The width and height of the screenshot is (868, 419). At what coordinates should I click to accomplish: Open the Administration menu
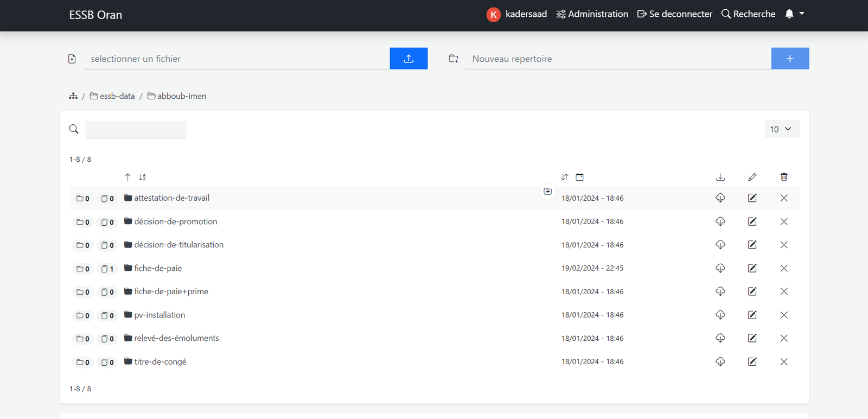[592, 14]
